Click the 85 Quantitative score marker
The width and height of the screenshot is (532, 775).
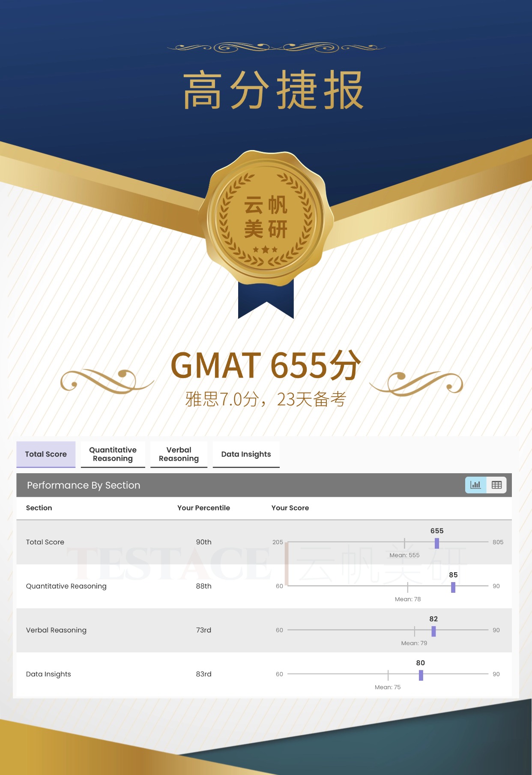point(453,587)
